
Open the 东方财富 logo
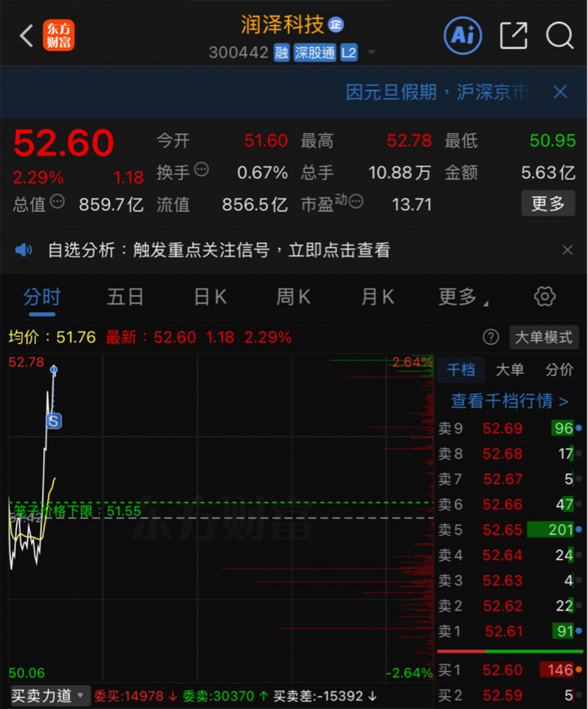(x=59, y=35)
